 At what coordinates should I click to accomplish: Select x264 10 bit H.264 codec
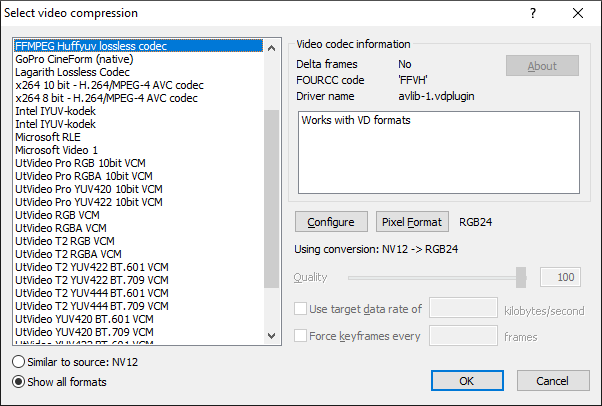pyautogui.click(x=109, y=85)
